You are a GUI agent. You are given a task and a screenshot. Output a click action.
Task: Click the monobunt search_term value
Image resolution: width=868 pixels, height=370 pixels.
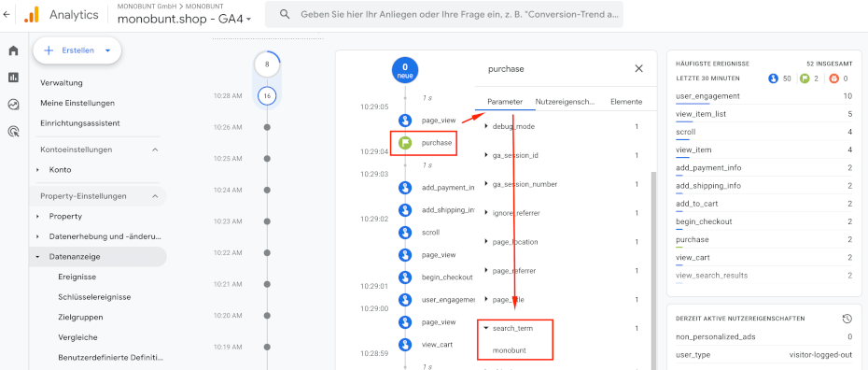510,350
